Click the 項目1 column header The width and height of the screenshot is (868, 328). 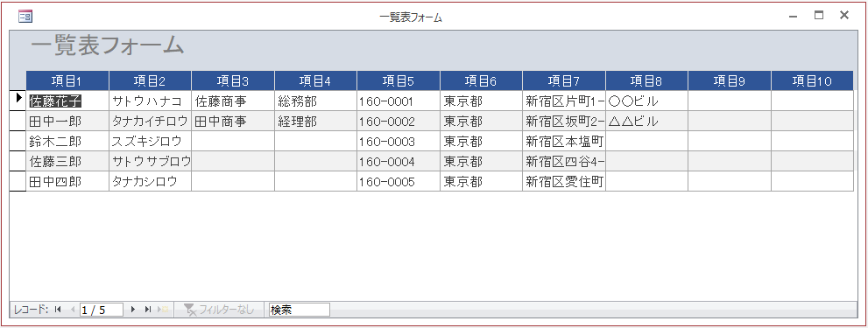67,80
